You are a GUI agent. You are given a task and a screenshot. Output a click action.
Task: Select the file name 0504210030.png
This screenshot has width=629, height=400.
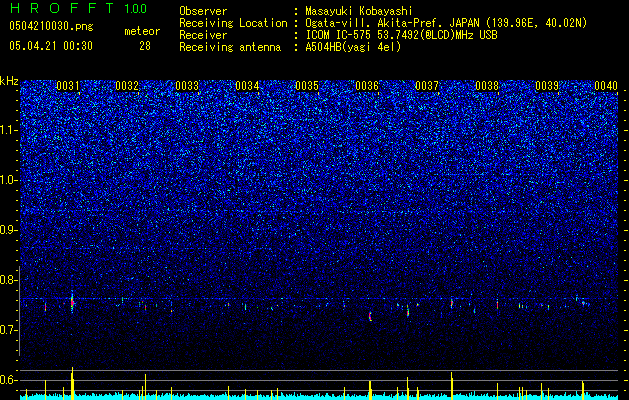[x=51, y=27]
